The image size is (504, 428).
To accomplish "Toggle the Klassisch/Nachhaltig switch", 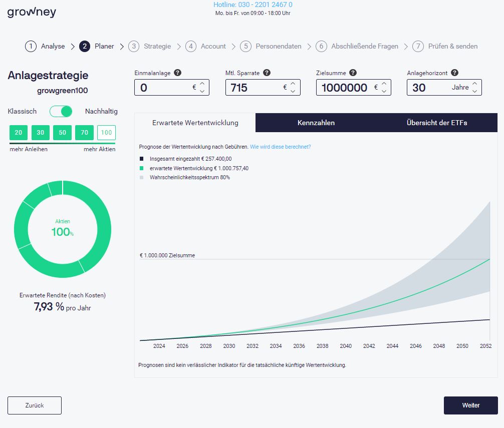I will click(61, 111).
